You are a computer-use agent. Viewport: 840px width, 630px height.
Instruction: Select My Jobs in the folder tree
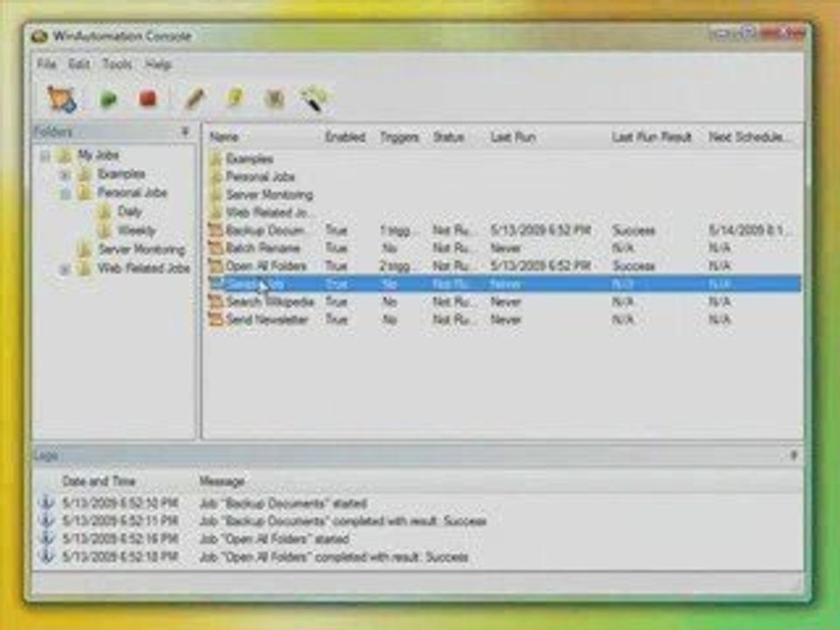[98, 156]
